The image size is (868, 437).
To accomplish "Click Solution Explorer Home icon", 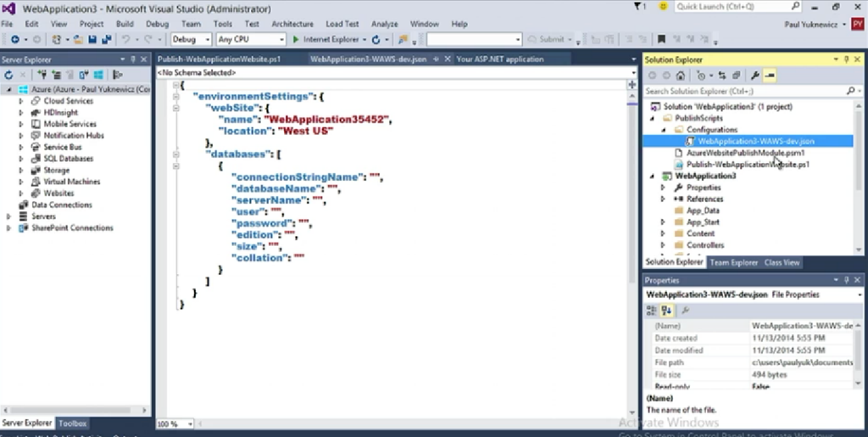I will 680,76.
